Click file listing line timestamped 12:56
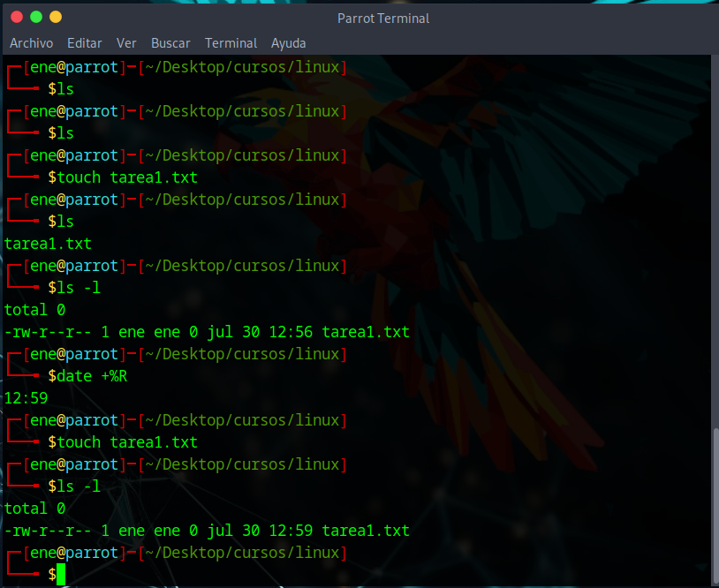719x588 pixels. (207, 332)
